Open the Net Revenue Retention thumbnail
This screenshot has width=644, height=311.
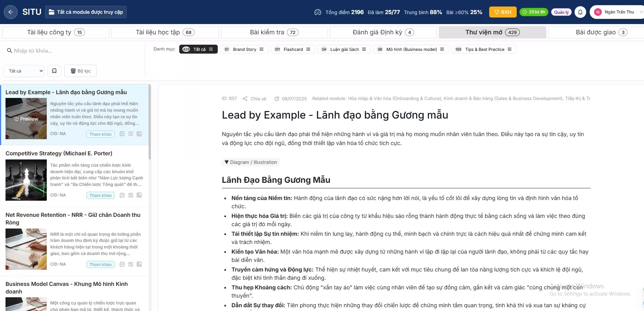pos(26,249)
